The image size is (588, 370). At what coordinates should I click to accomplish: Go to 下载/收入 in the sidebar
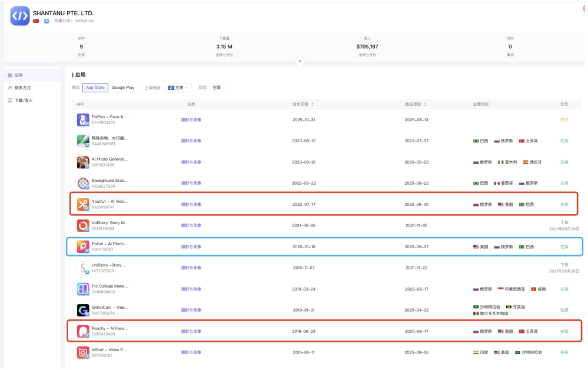click(x=23, y=100)
